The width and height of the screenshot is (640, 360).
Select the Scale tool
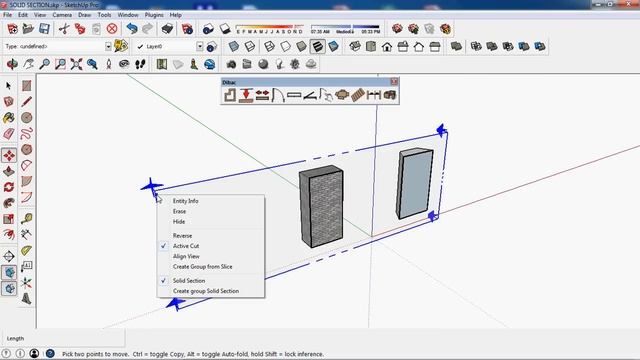pyautogui.click(x=9, y=219)
